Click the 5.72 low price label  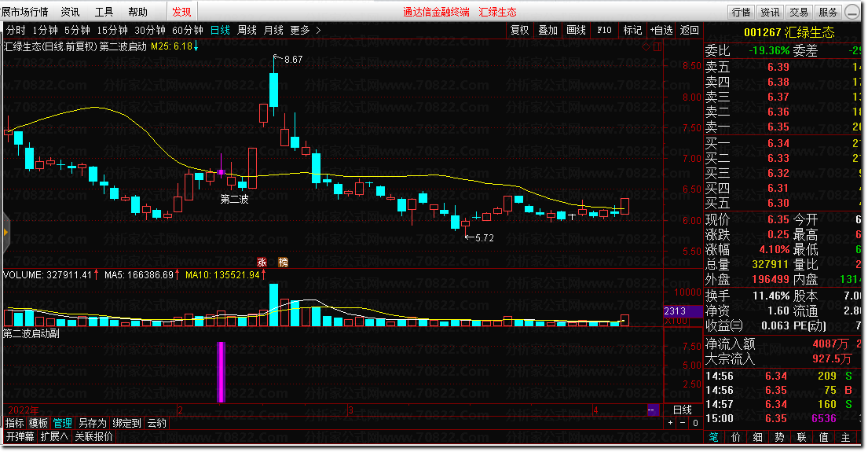[x=485, y=238]
